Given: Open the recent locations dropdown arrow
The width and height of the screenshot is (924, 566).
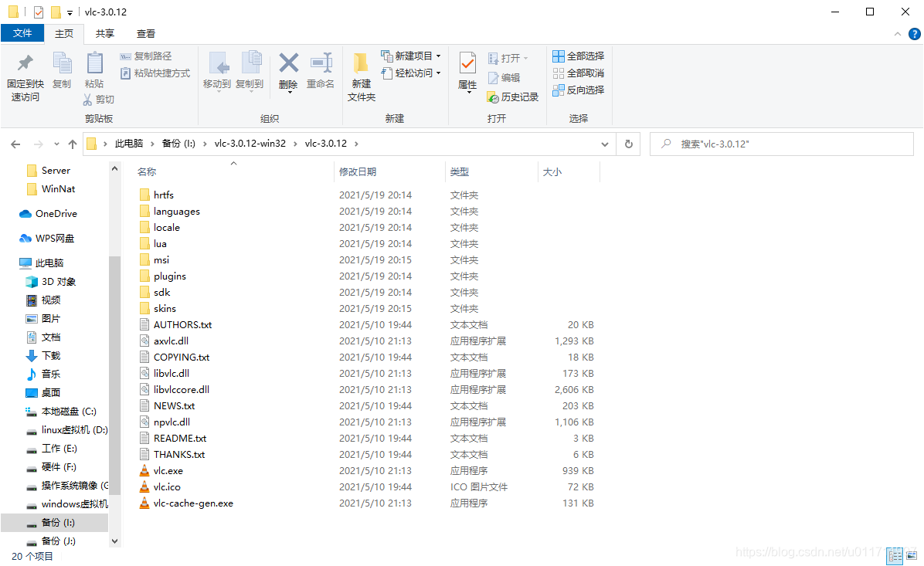Looking at the screenshot, I should point(56,144).
